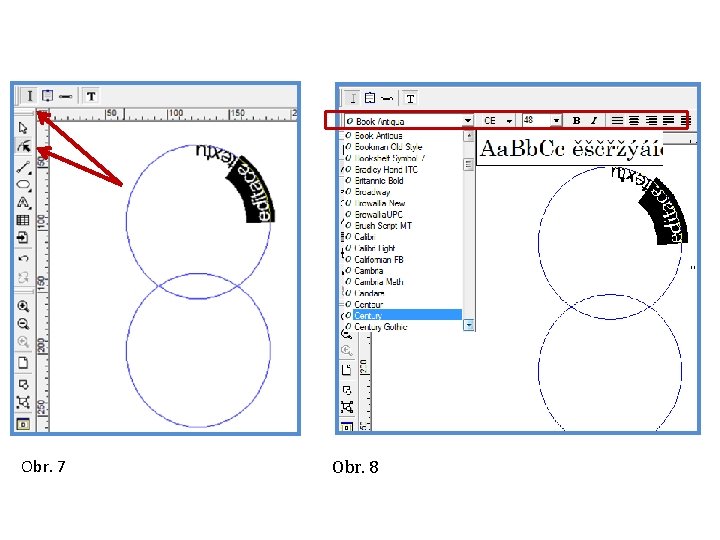720x540 pixels.
Task: Select the arrow pointer tool in Obr. 7
Action: point(23,127)
